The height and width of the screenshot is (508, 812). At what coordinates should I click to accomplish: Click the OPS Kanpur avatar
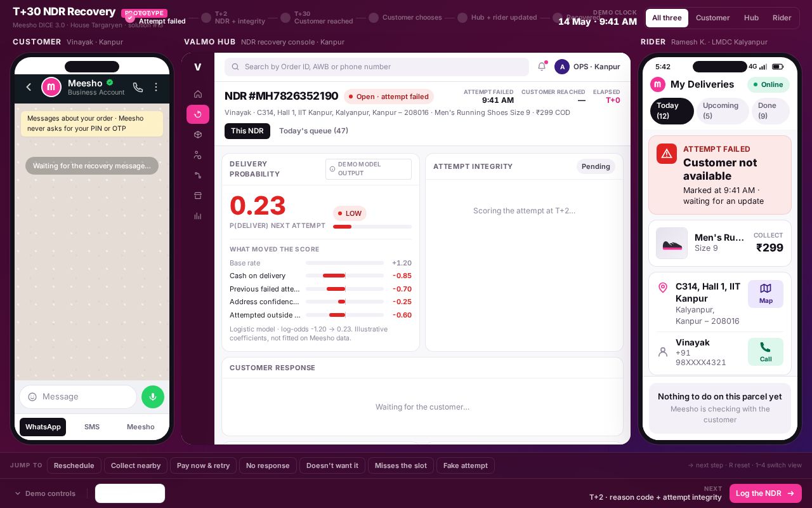(562, 67)
